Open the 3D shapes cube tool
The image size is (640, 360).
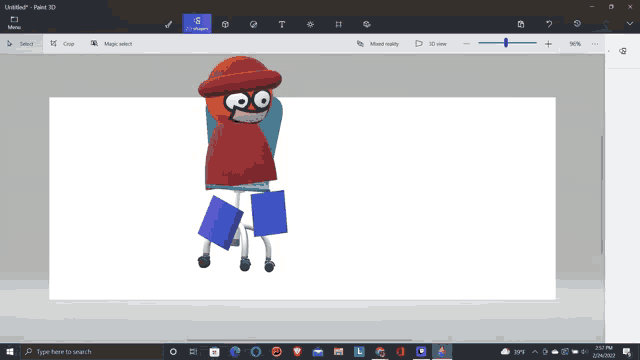click(x=225, y=24)
